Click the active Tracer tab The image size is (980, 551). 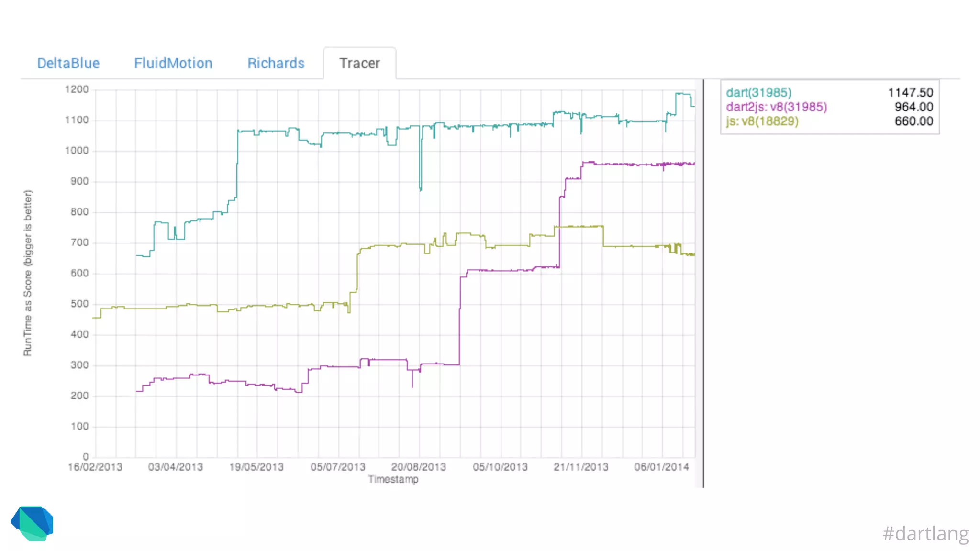(x=359, y=63)
